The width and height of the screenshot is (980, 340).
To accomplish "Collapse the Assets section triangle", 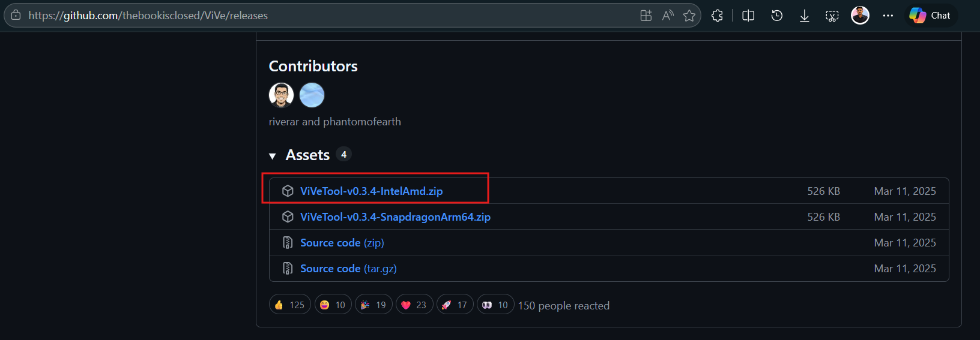I will 273,156.
